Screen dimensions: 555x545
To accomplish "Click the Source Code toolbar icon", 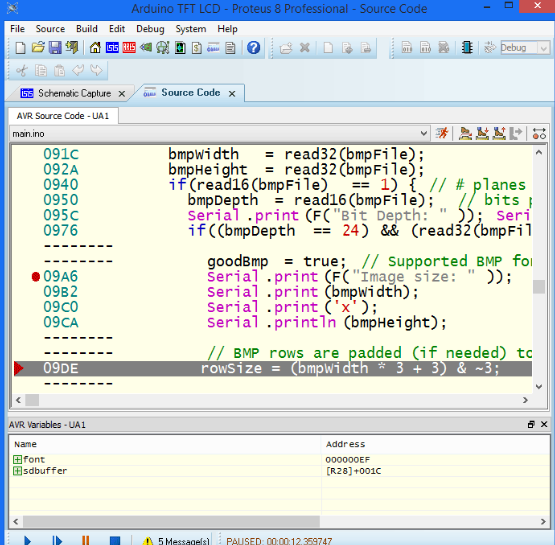I will (213, 47).
